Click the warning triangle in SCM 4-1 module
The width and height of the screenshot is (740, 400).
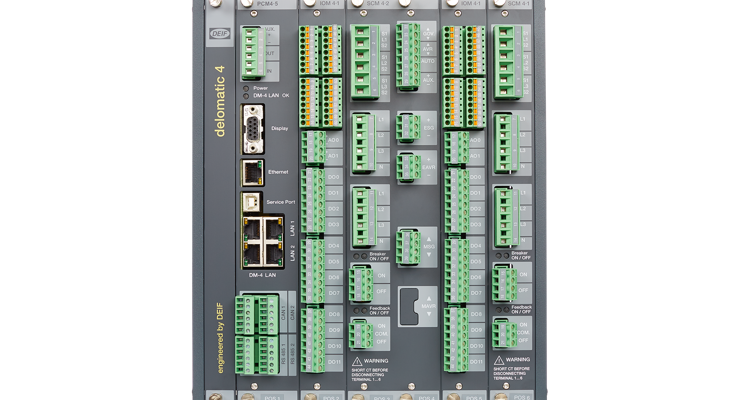coord(499,360)
